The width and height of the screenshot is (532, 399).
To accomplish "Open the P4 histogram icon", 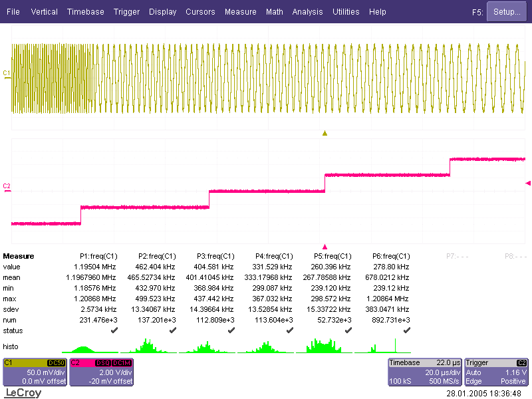I will click(265, 346).
